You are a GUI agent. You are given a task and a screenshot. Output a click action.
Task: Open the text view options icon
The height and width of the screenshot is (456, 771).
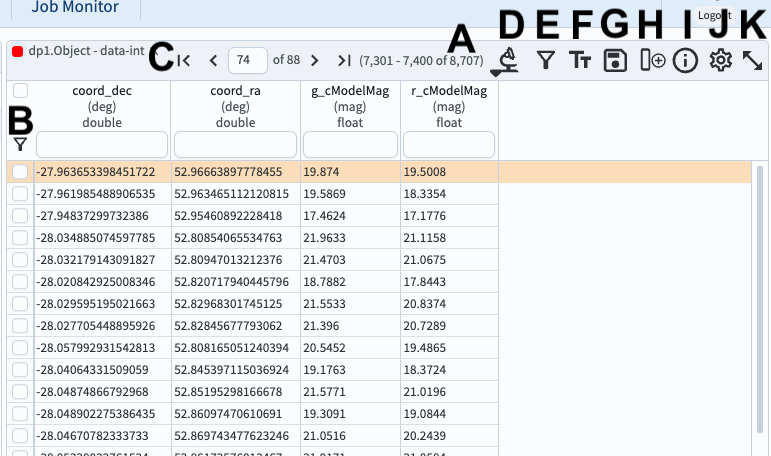(x=580, y=61)
